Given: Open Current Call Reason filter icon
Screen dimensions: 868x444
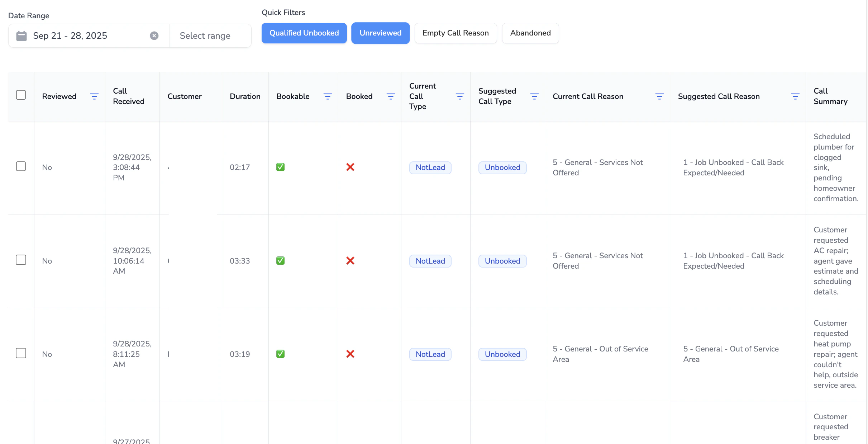Looking at the screenshot, I should pyautogui.click(x=659, y=96).
